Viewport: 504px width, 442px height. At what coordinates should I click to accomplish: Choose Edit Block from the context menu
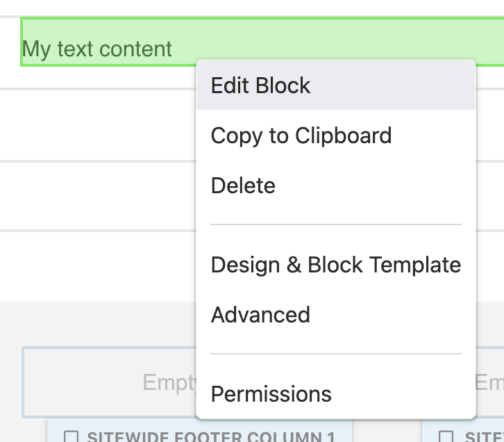tap(261, 85)
